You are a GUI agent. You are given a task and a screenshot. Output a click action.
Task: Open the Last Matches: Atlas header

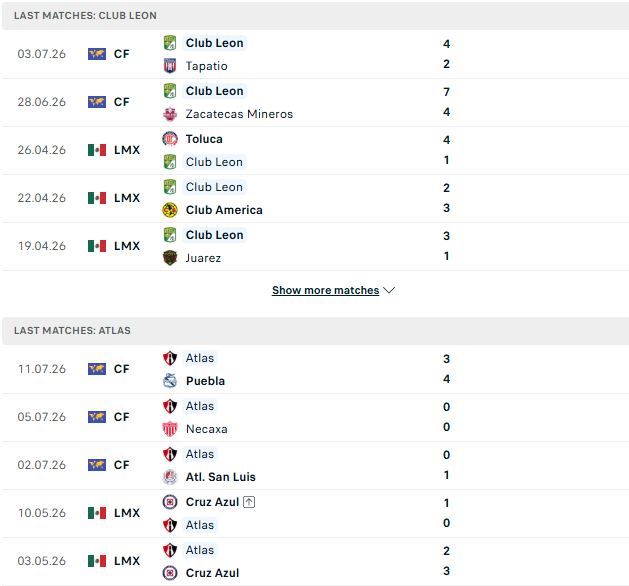click(x=315, y=331)
